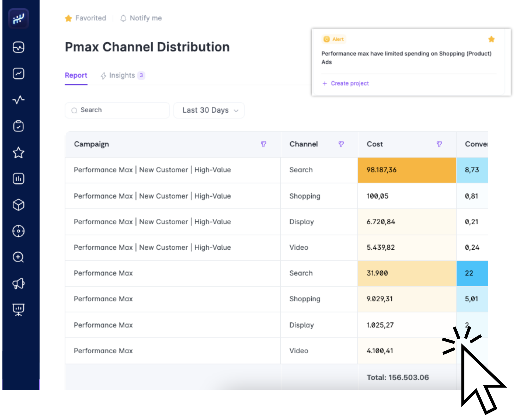Open the pulse activity sidebar icon
The height and width of the screenshot is (420, 523).
click(18, 100)
